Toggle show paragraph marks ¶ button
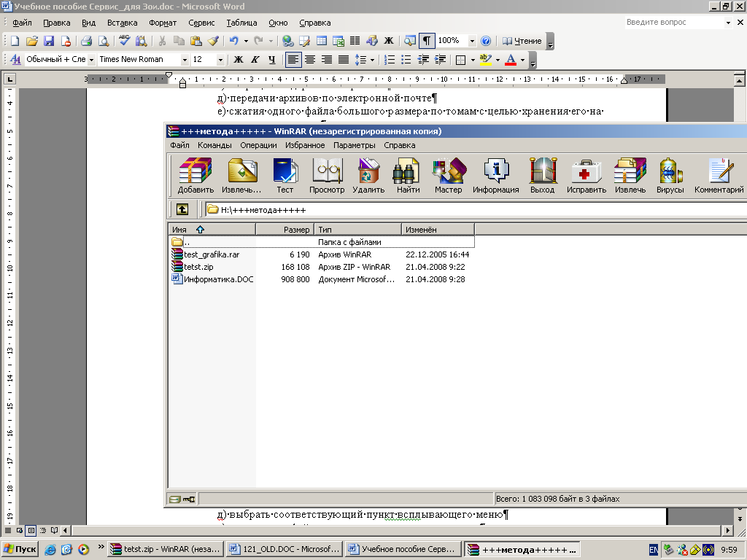The height and width of the screenshot is (560, 747). [x=427, y=41]
